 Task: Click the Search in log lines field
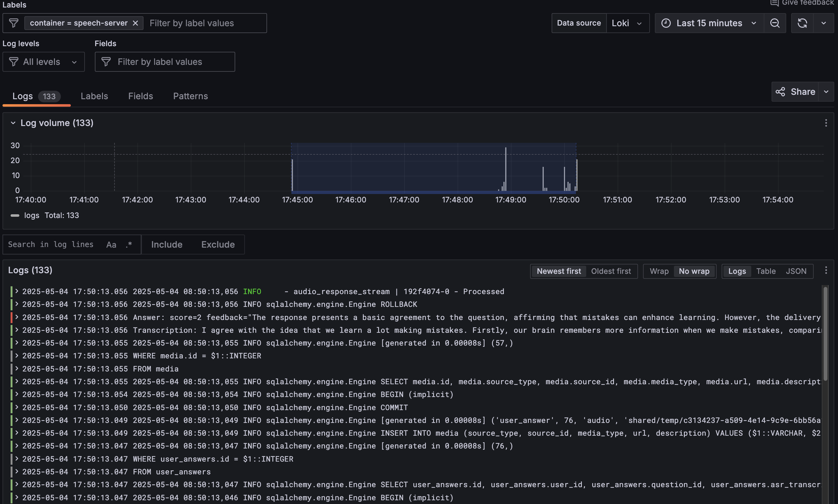(51, 245)
